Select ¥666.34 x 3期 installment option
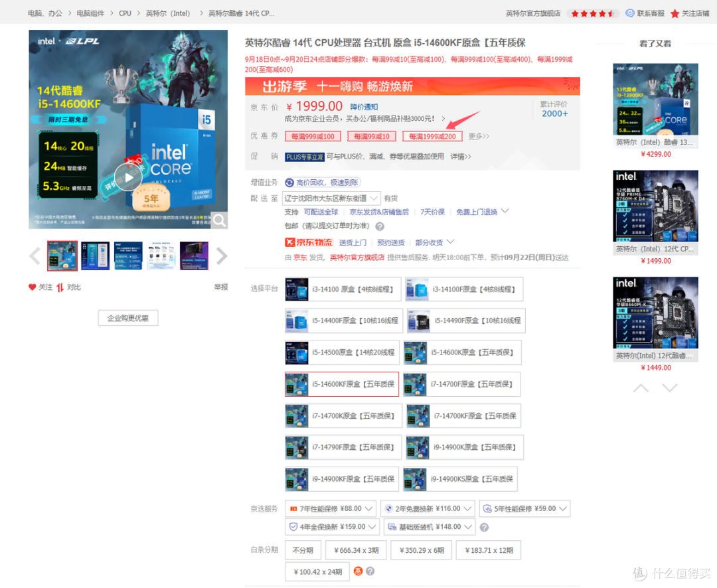717x588 pixels. coord(357,550)
